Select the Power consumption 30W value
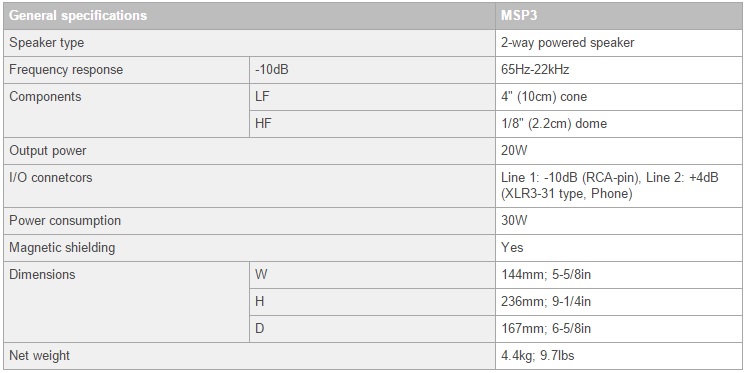The image size is (745, 373). pyautogui.click(x=619, y=221)
